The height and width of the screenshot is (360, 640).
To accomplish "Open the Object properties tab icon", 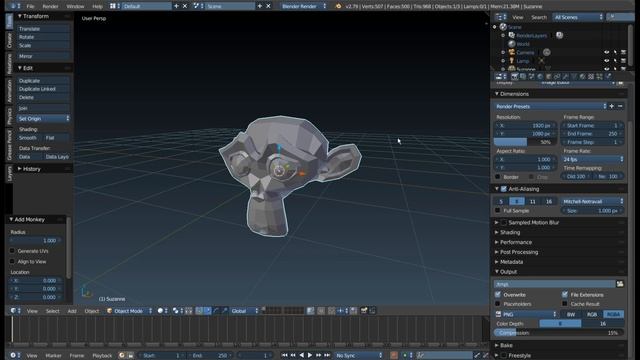I will 549,76.
